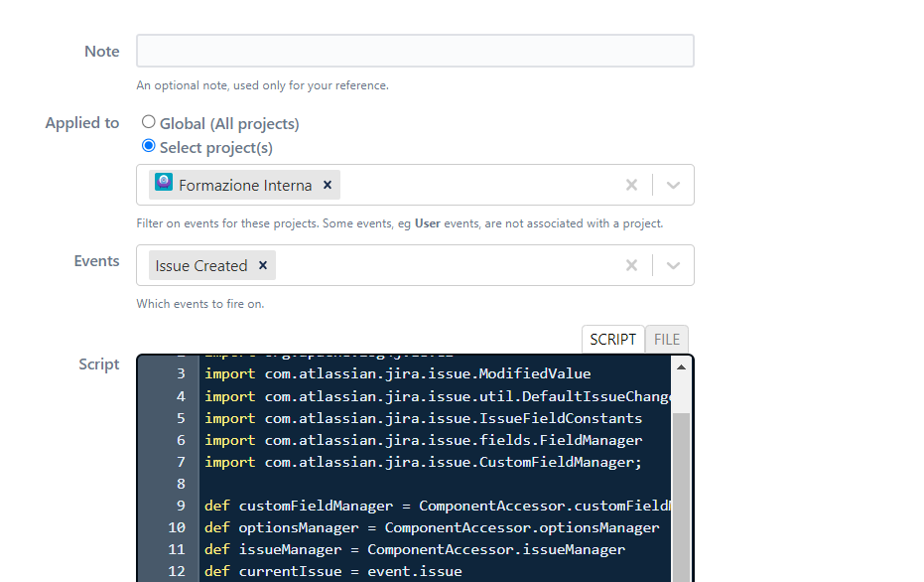This screenshot has width=924, height=582.
Task: Click the Script field label
Action: [99, 364]
